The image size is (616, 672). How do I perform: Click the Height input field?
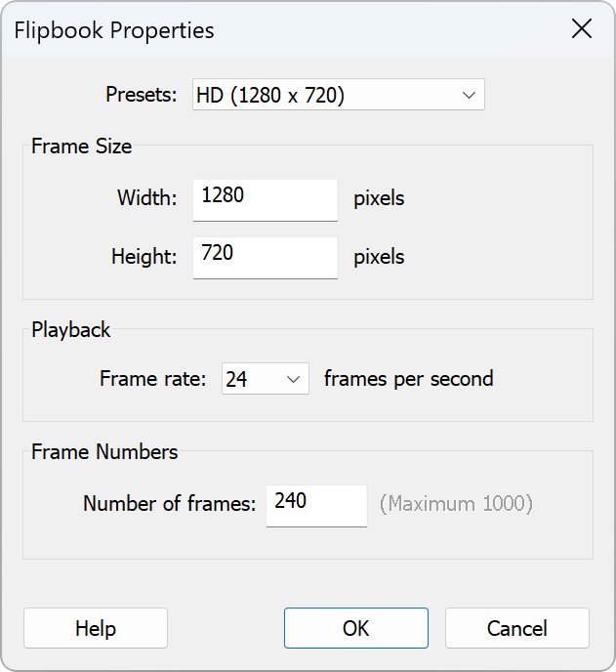[x=266, y=257]
